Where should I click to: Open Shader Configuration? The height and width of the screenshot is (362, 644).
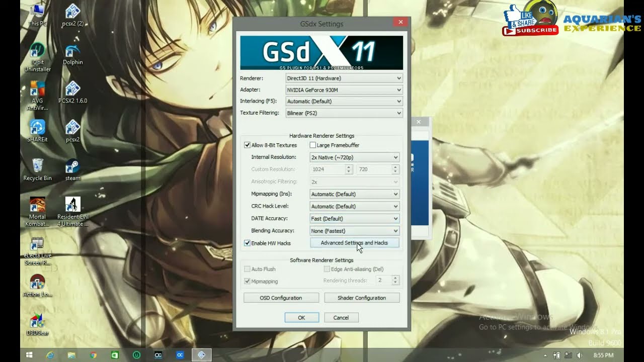(x=362, y=298)
